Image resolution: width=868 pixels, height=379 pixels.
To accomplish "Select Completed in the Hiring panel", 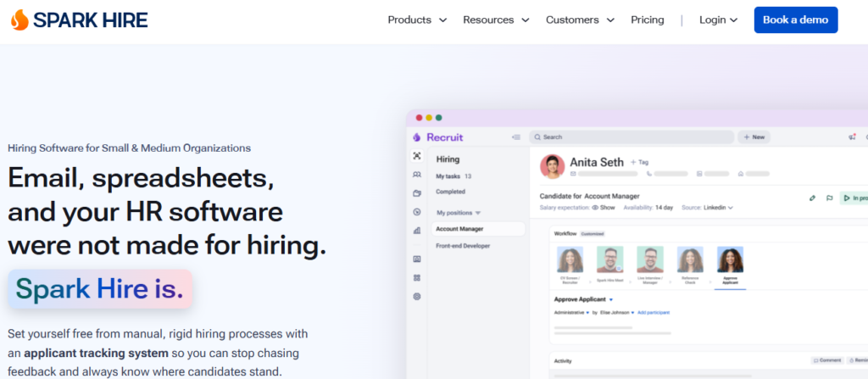I will pos(450,192).
